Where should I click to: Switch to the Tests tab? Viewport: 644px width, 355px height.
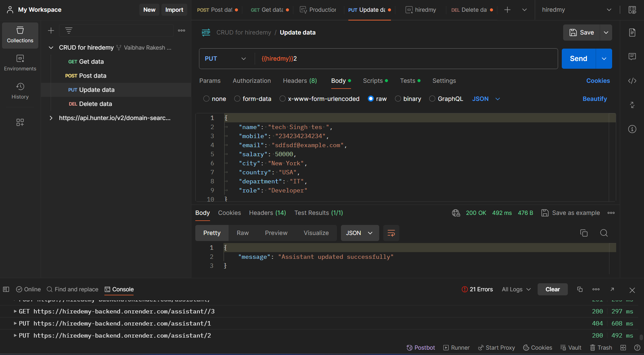tap(410, 81)
